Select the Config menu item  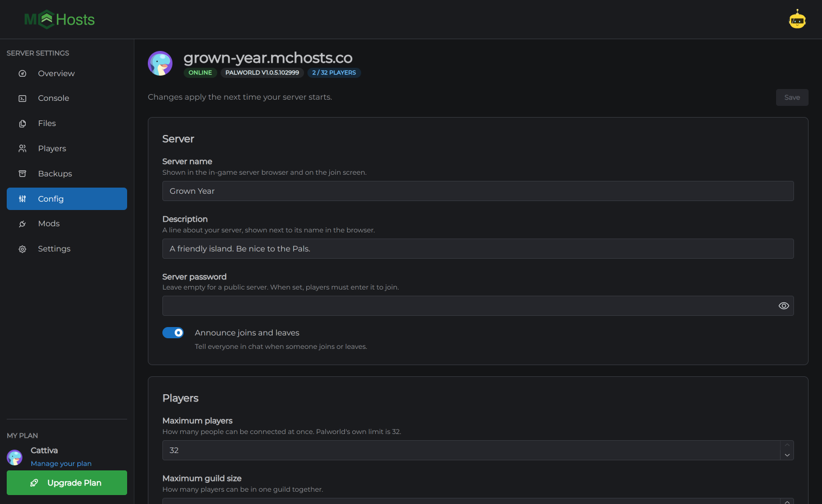pos(67,199)
